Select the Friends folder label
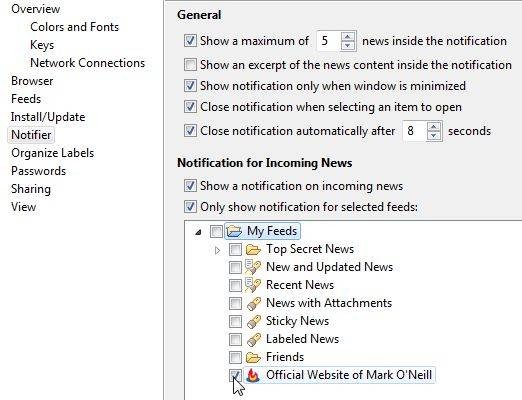This screenshot has height=400, width=522. [285, 357]
